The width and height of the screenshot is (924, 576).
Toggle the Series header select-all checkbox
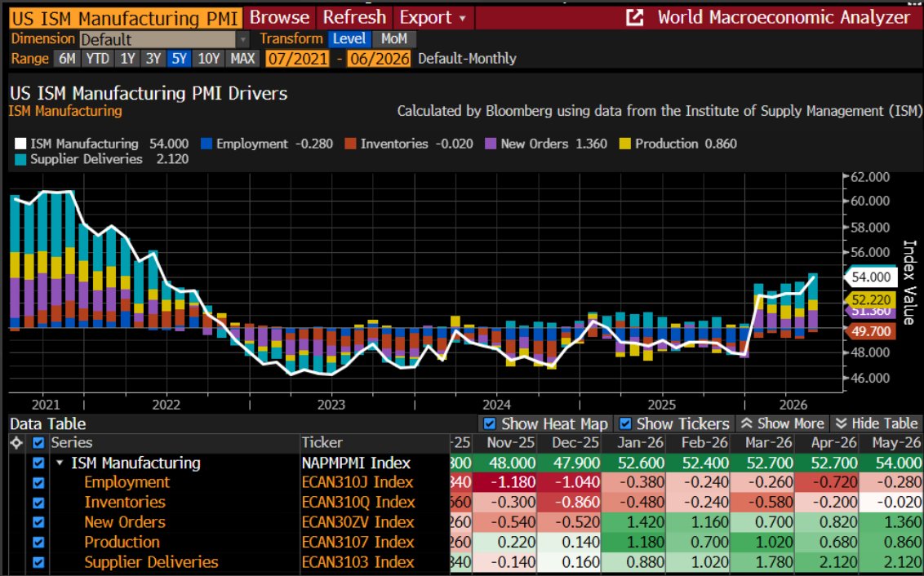point(38,443)
